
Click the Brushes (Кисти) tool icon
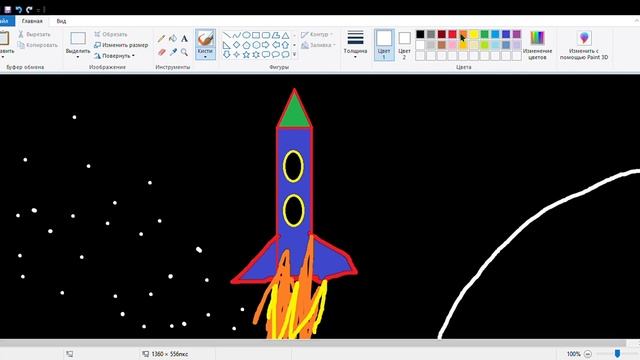point(205,40)
